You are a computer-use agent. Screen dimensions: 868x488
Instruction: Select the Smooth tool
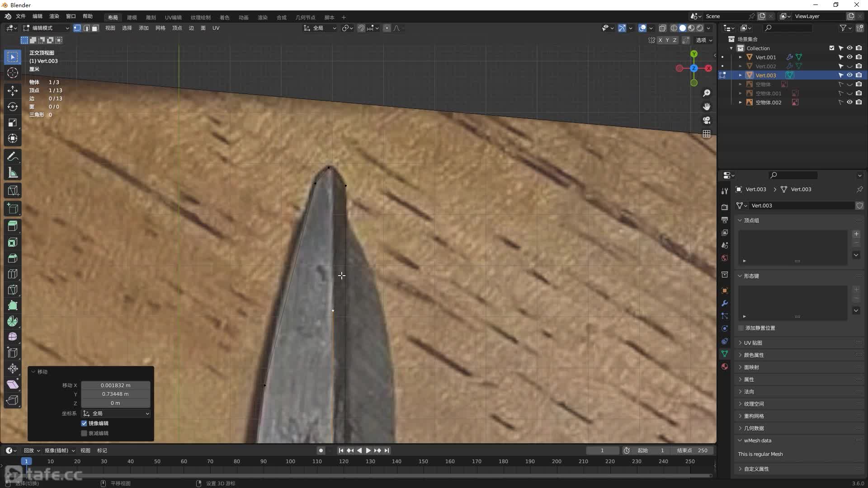(x=13, y=337)
